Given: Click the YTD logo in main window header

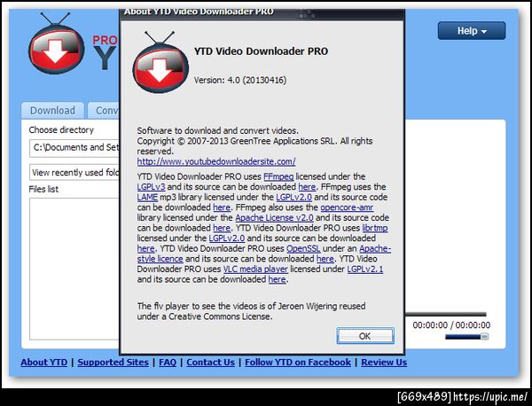Looking at the screenshot, I should click(57, 43).
